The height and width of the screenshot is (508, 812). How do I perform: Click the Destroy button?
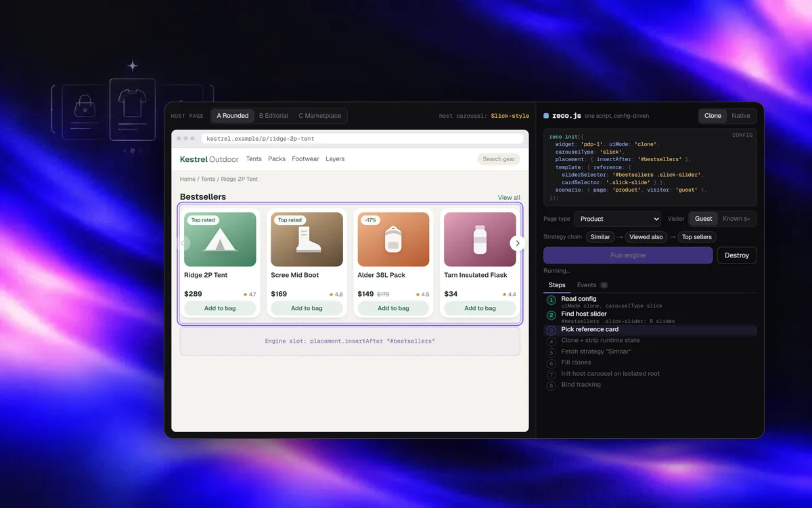click(737, 255)
